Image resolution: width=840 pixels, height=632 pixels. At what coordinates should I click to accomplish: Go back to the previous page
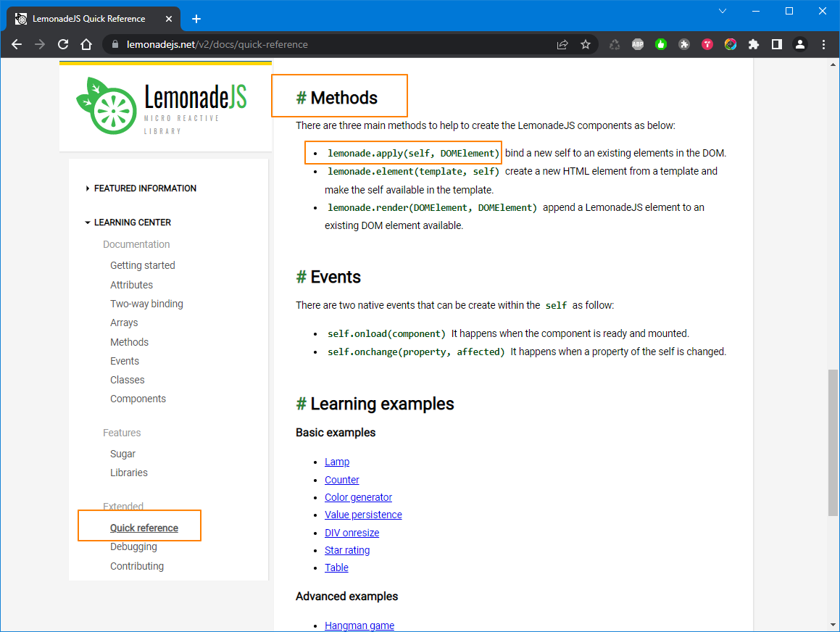pos(17,44)
